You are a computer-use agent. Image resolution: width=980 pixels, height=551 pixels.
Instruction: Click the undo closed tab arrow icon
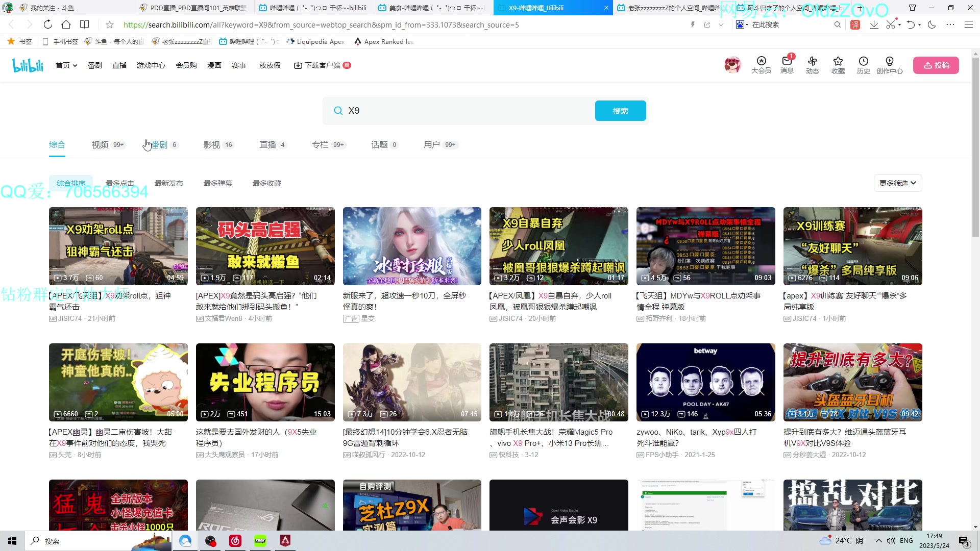pyautogui.click(x=911, y=24)
